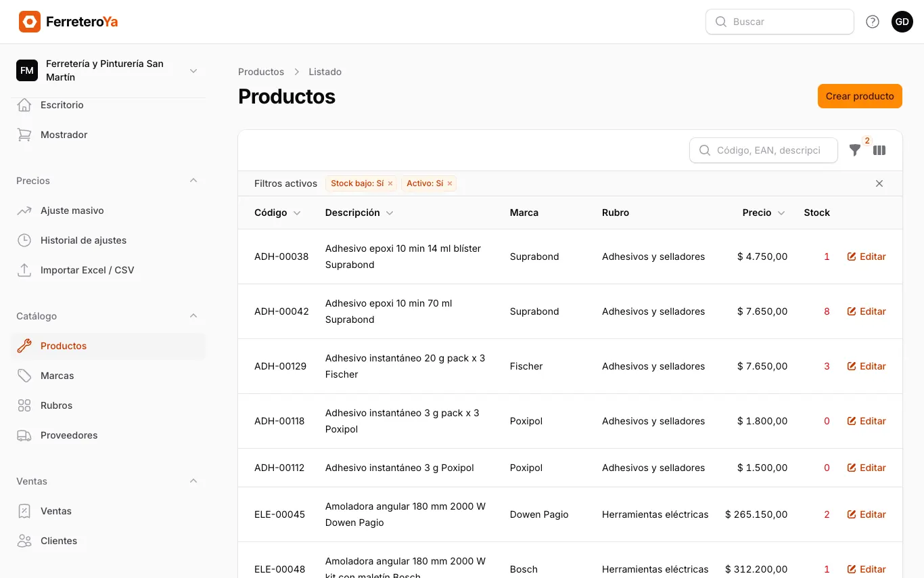Open Clientes in the sidebar
Image resolution: width=924 pixels, height=578 pixels.
click(x=108, y=541)
